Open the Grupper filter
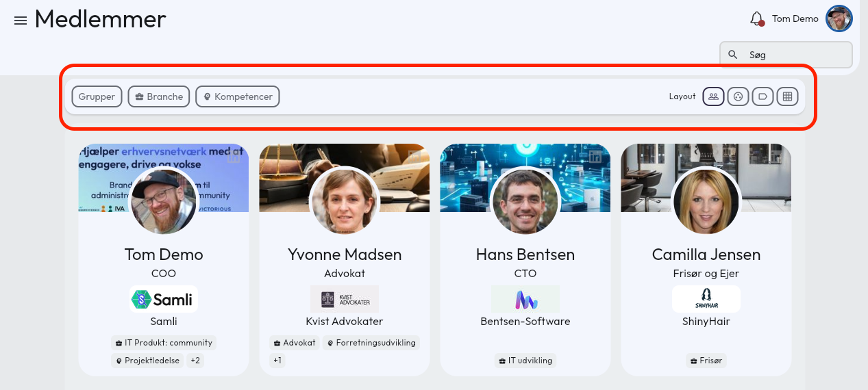This screenshot has height=390, width=868. (97, 96)
